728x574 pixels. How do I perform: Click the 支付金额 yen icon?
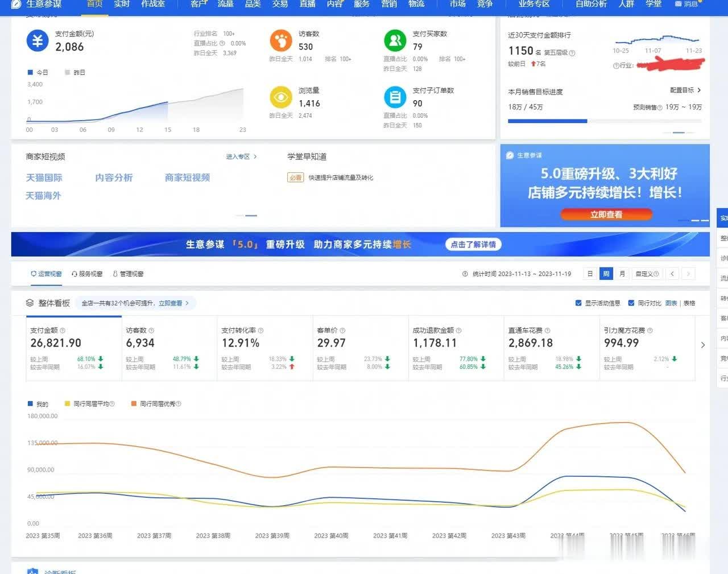click(38, 41)
